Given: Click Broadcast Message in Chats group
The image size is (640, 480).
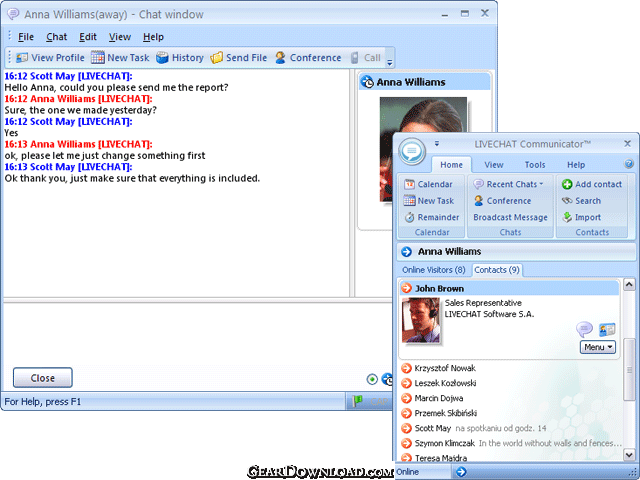Looking at the screenshot, I should tap(510, 217).
